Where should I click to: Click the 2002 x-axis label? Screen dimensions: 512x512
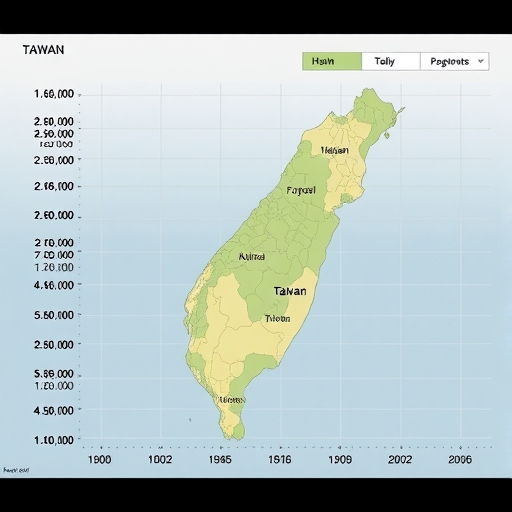pyautogui.click(x=400, y=460)
